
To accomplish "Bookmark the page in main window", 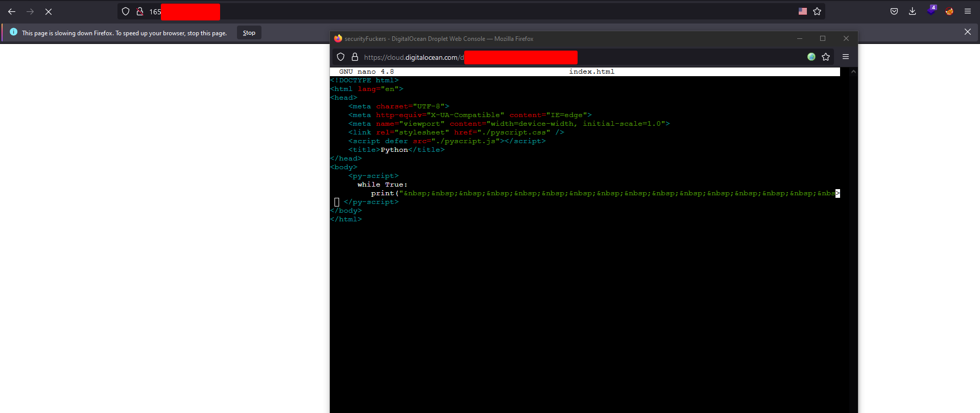I will point(817,11).
